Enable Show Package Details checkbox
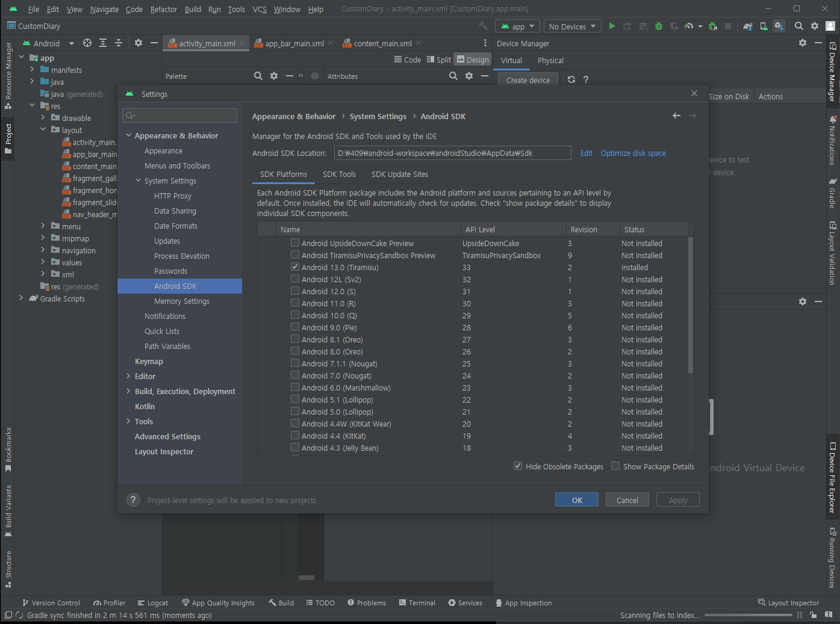The image size is (840, 624). tap(615, 466)
